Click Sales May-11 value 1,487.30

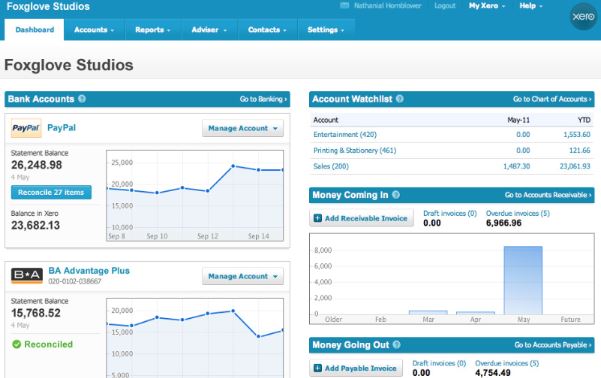pyautogui.click(x=516, y=166)
